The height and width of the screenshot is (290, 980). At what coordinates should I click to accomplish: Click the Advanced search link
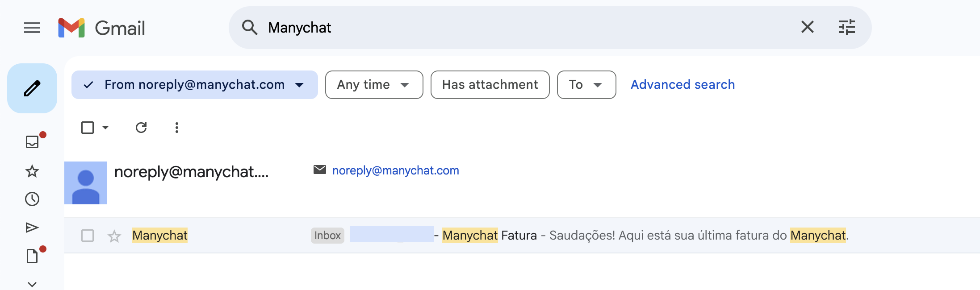coord(683,85)
